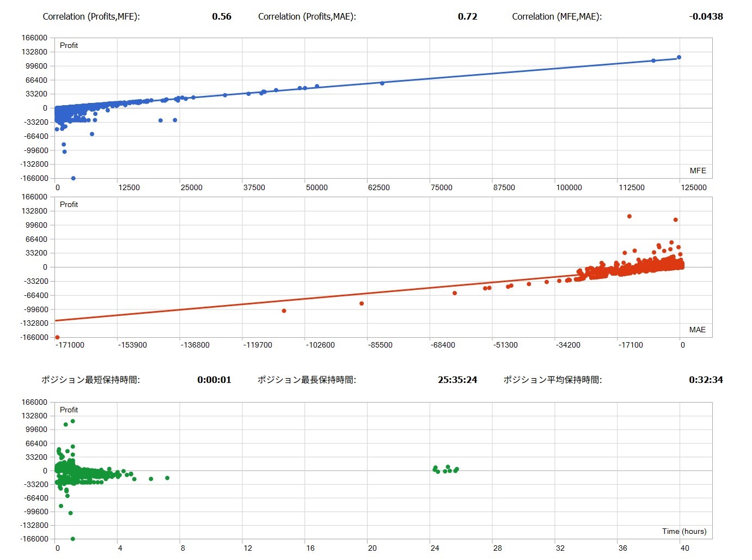Screen dimensions: 752x560
Task: Select the 0.56 correlation value
Action: [221, 16]
